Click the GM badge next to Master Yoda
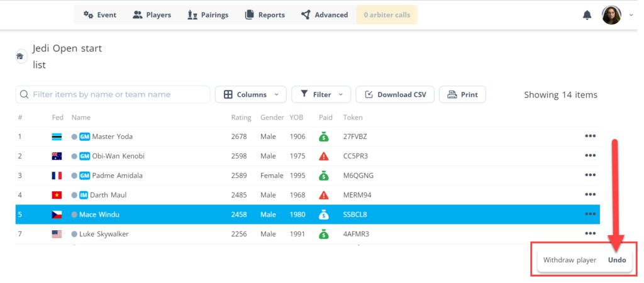 (x=85, y=136)
